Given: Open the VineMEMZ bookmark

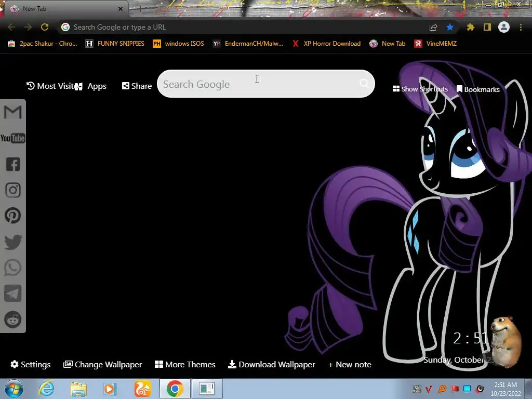Looking at the screenshot, I should [436, 44].
